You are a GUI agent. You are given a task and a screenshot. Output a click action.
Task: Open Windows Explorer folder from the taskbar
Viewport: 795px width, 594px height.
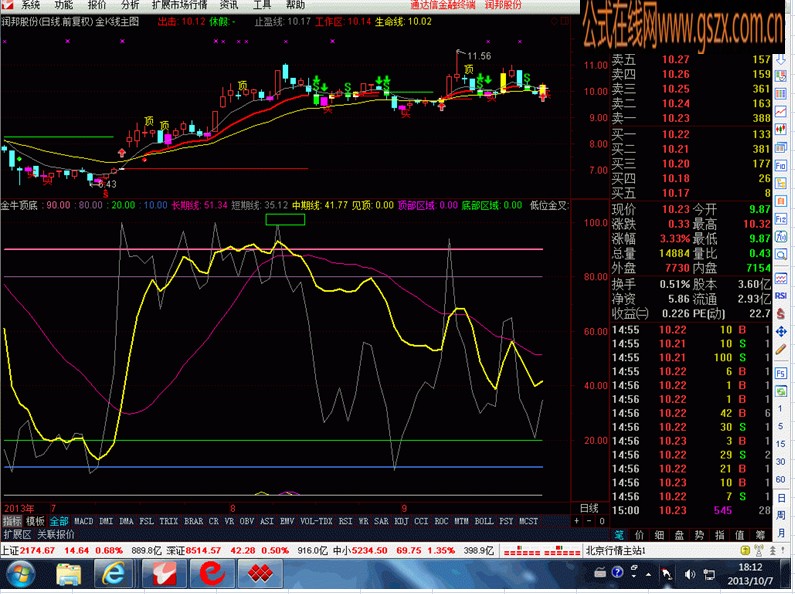[68, 575]
